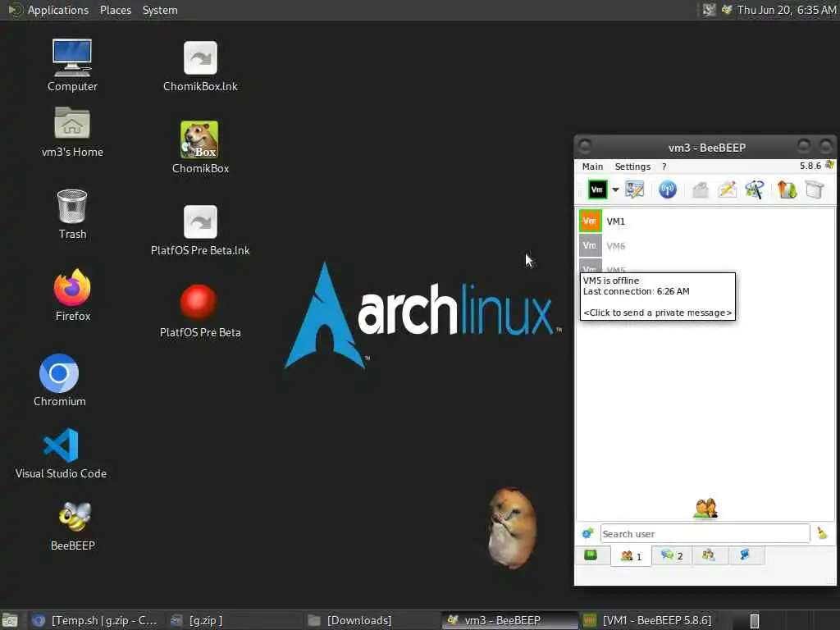
Task: Switch to Temp.sh | g.zip taskbar window
Action: pyautogui.click(x=94, y=620)
